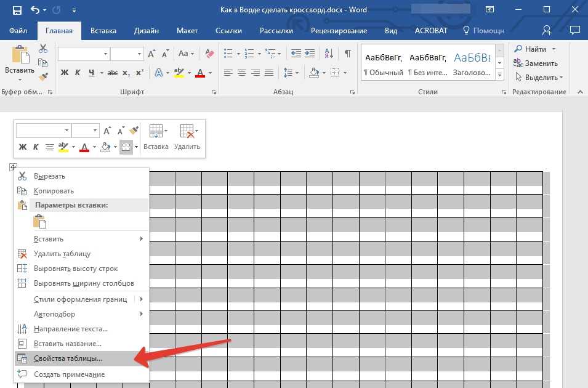Image resolution: width=588 pixels, height=388 pixels.
Task: Select the Заголово... heading style thumbnail
Action: pos(472,63)
